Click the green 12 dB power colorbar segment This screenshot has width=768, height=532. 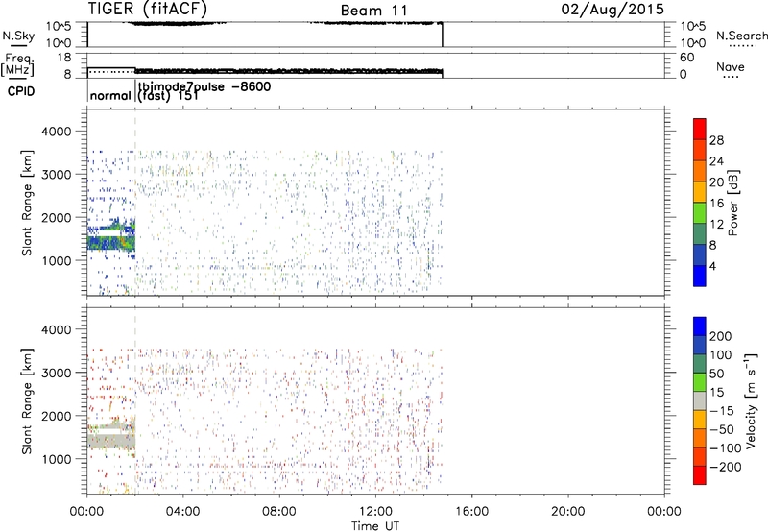700,213
